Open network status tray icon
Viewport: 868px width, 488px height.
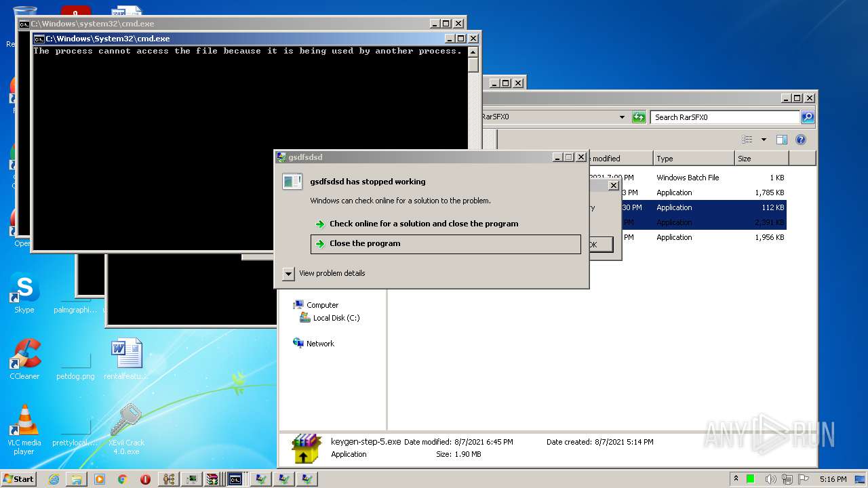click(x=787, y=479)
